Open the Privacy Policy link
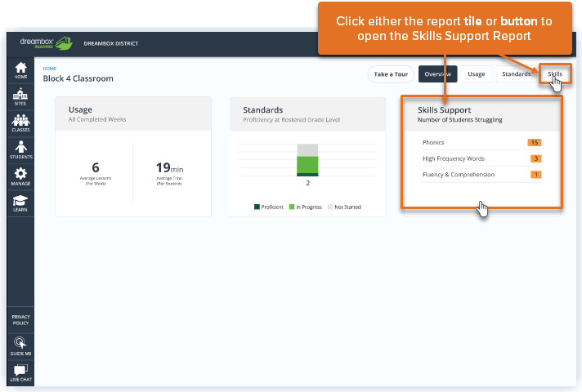The width and height of the screenshot is (582, 392). [x=20, y=320]
